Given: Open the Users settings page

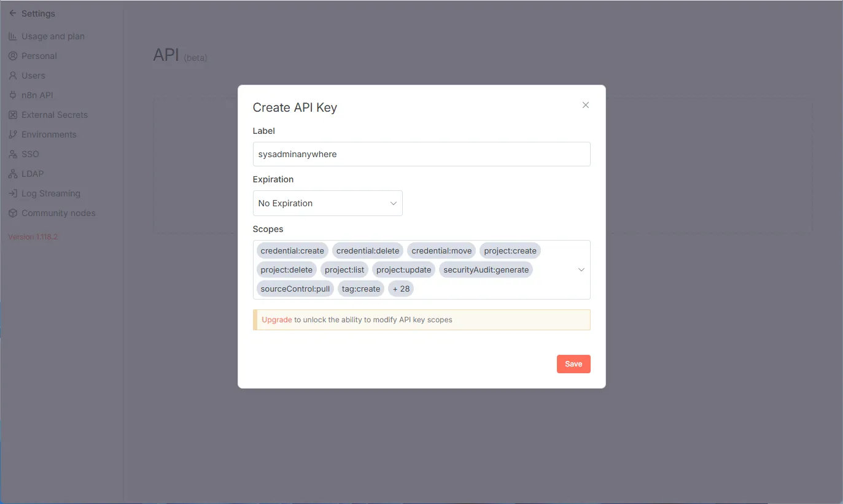Looking at the screenshot, I should (x=33, y=76).
